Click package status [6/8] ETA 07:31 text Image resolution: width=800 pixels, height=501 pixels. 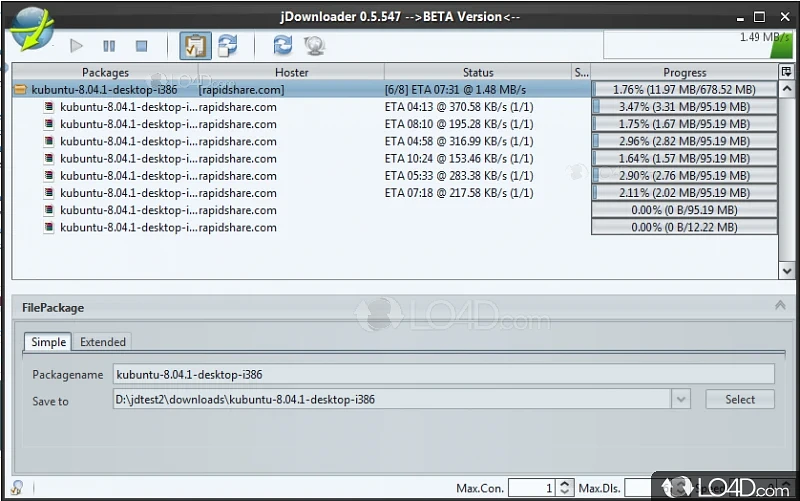tap(455, 90)
